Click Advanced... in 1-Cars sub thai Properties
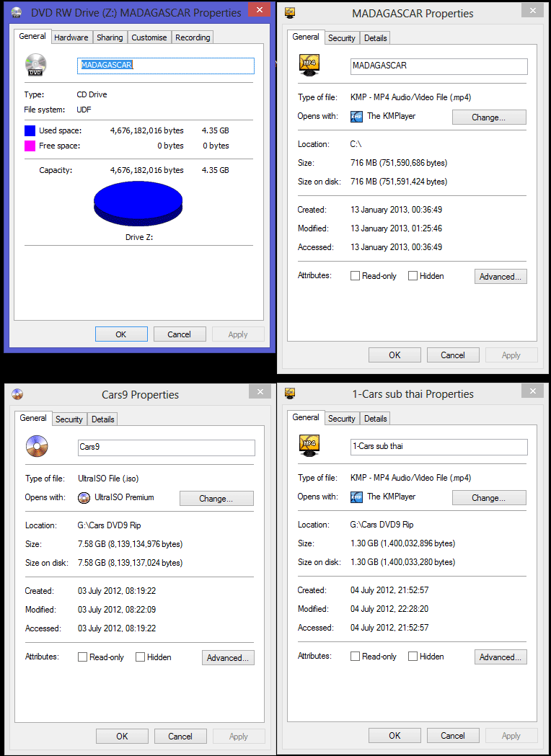 (501, 657)
